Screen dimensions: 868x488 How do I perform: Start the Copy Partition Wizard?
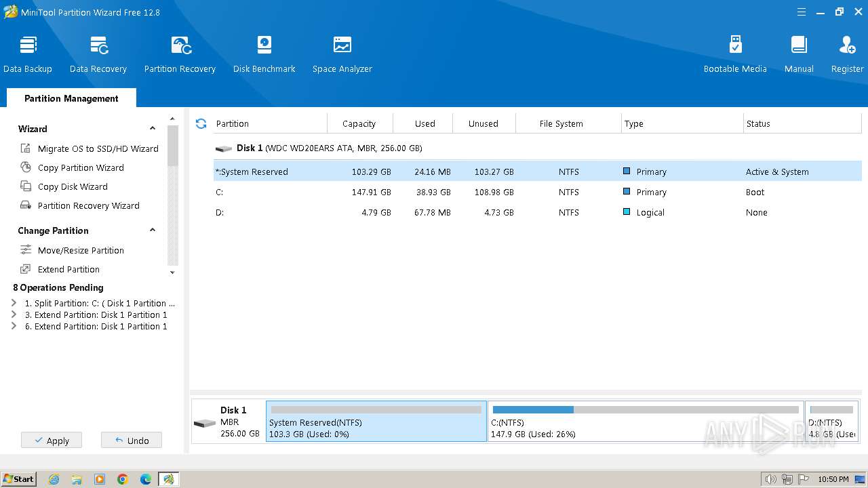tap(72, 167)
